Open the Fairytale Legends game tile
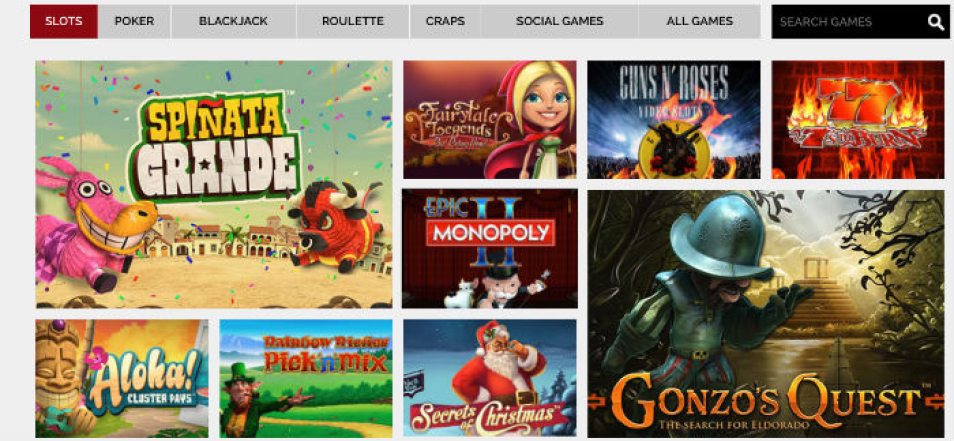Viewport: 954px width, 441px height. pos(490,119)
